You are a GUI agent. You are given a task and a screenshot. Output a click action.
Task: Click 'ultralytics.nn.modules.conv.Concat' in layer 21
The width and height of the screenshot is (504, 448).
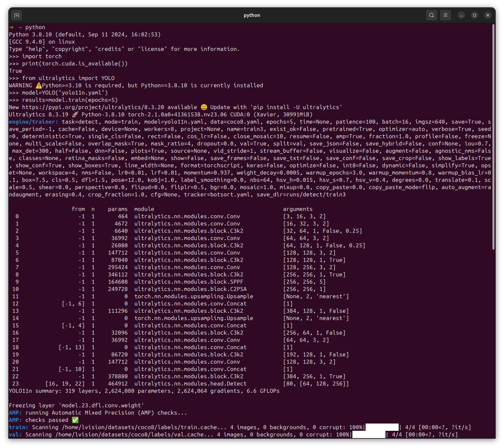191,369
